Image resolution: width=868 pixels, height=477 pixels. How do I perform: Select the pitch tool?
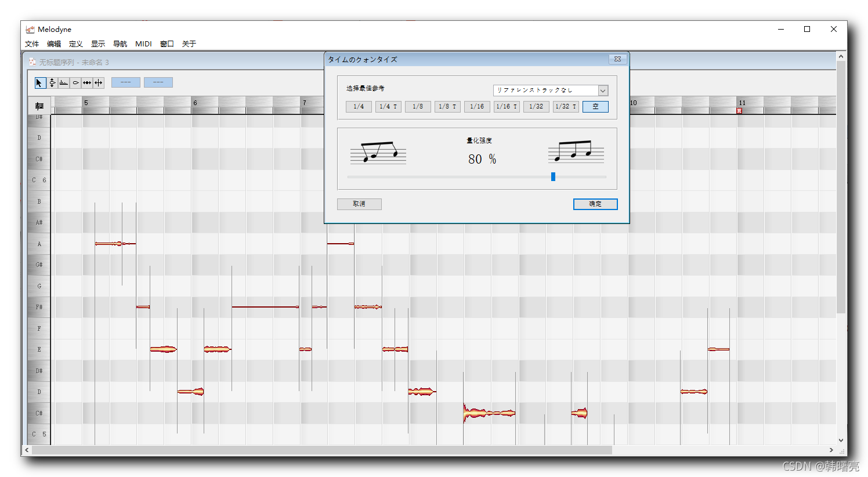(52, 83)
